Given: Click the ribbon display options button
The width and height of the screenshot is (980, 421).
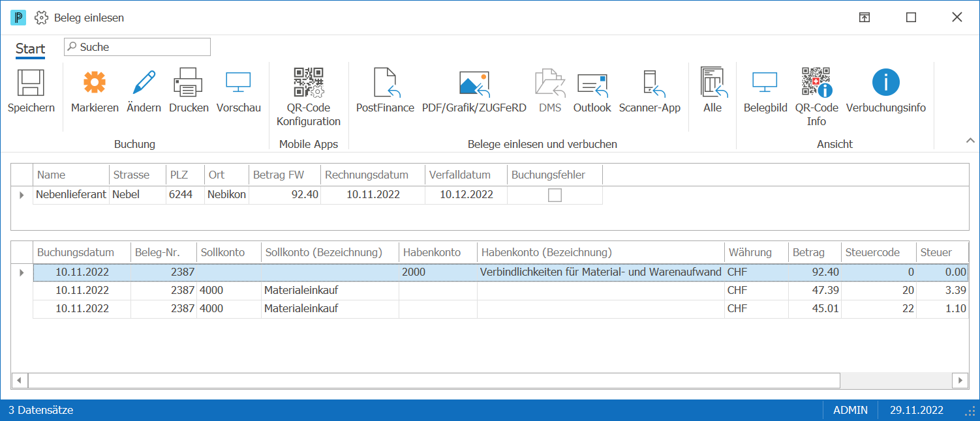Looking at the screenshot, I should pyautogui.click(x=864, y=18).
